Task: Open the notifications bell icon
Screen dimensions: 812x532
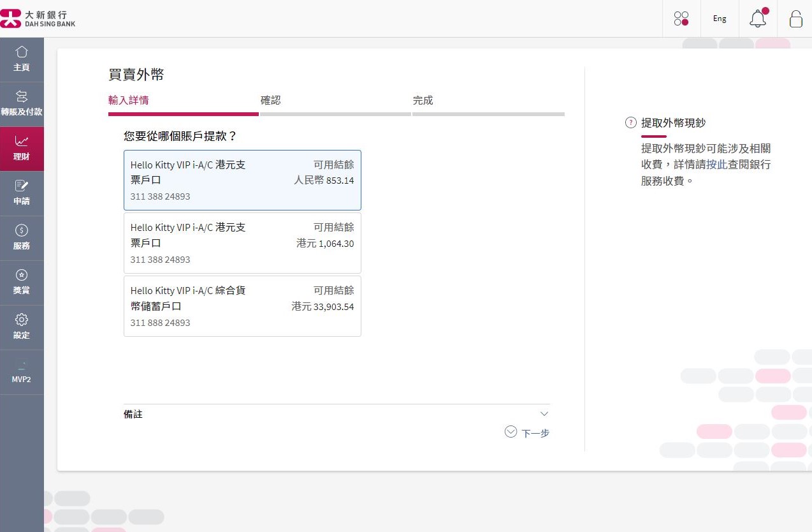Action: point(758,18)
